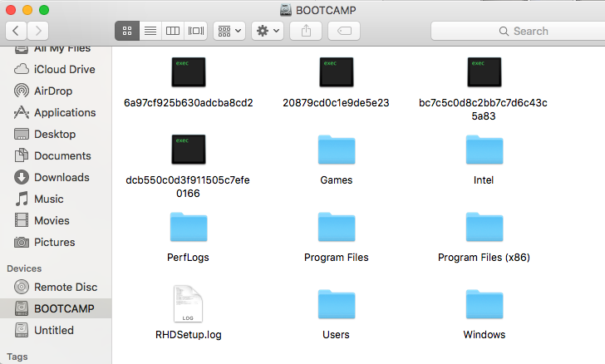
Task: Select the Intel folder icon
Action: click(484, 150)
